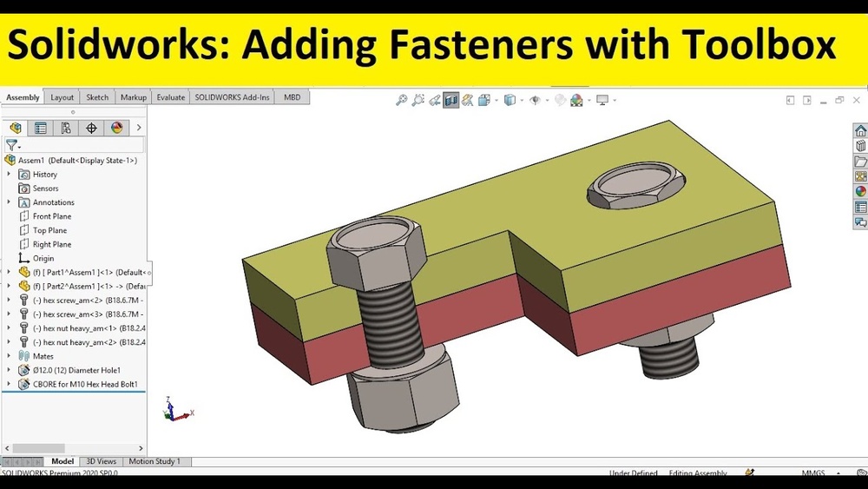Click the Zoom to Fit icon
Viewport: 868px width, 489px height.
[401, 100]
